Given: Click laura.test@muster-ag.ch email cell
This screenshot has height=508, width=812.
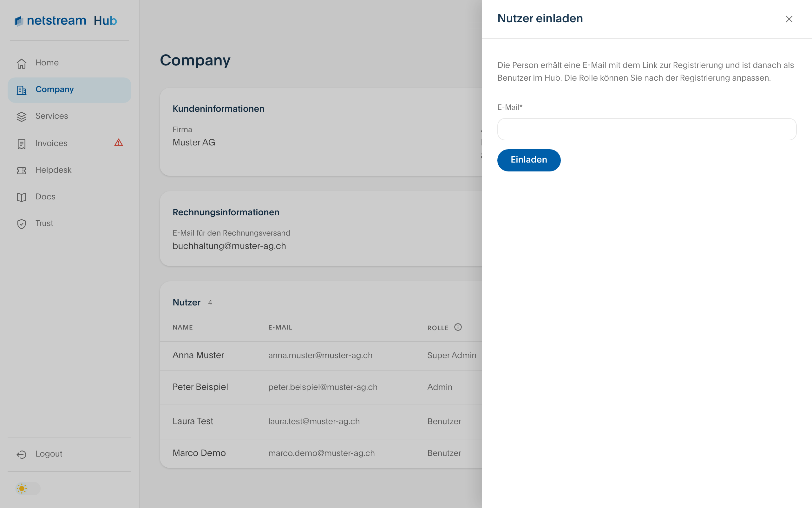Looking at the screenshot, I should (x=314, y=421).
